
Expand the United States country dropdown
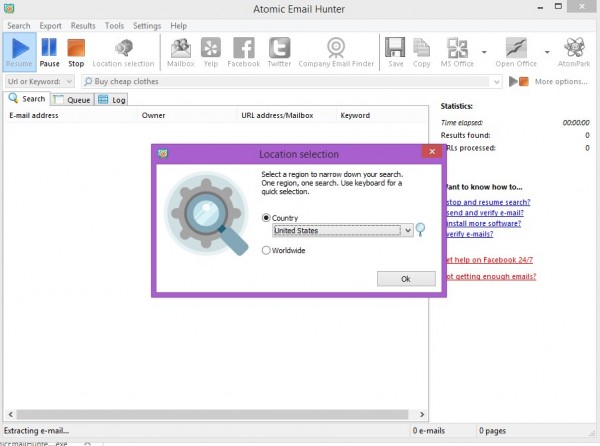408,230
